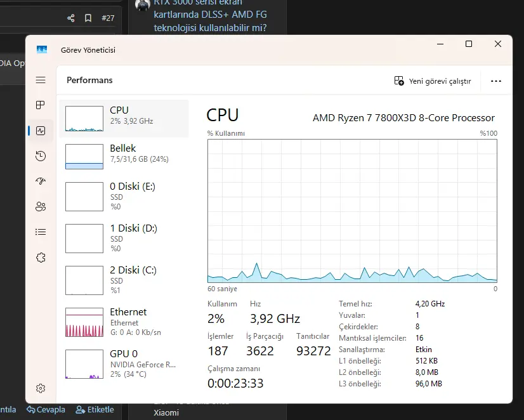524x420 pixels.
Task: Click the Etiketle link in forum
Action: pyautogui.click(x=95, y=410)
